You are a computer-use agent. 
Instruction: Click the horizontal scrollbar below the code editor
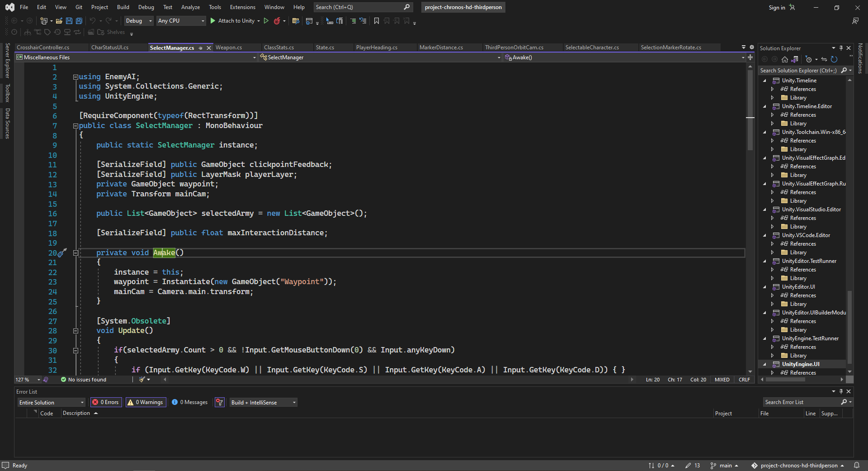tap(398, 380)
